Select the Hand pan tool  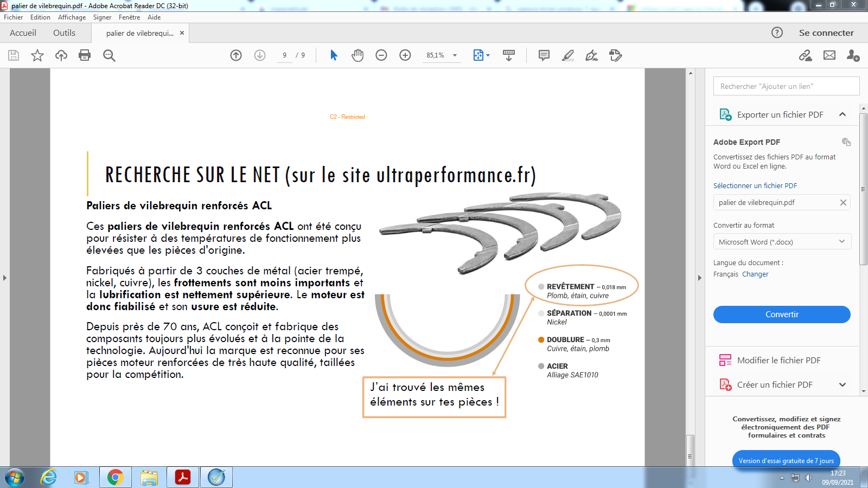(358, 55)
